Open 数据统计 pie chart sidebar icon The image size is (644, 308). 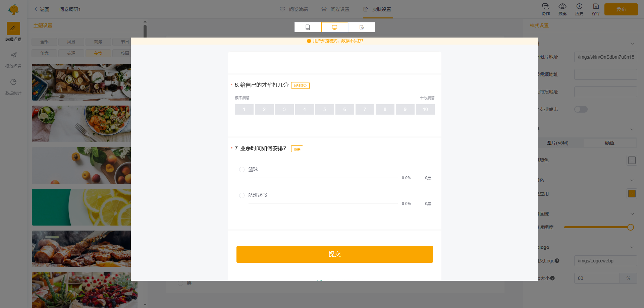pyautogui.click(x=13, y=82)
